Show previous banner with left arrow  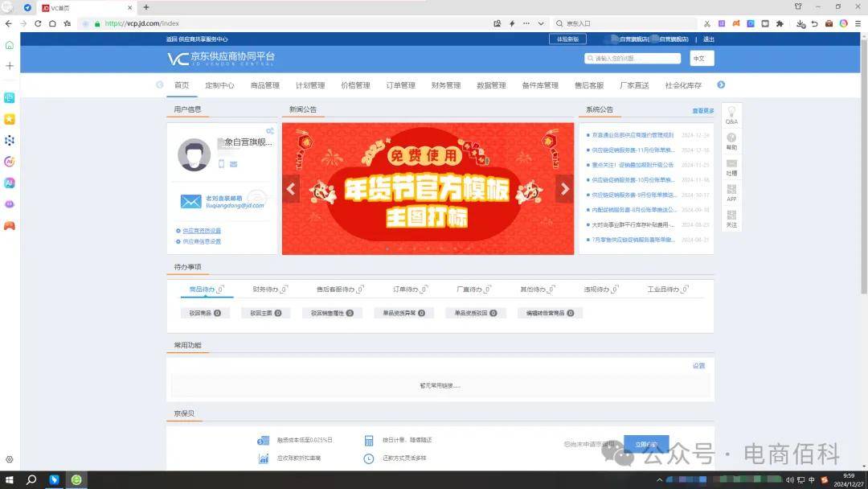click(x=291, y=189)
